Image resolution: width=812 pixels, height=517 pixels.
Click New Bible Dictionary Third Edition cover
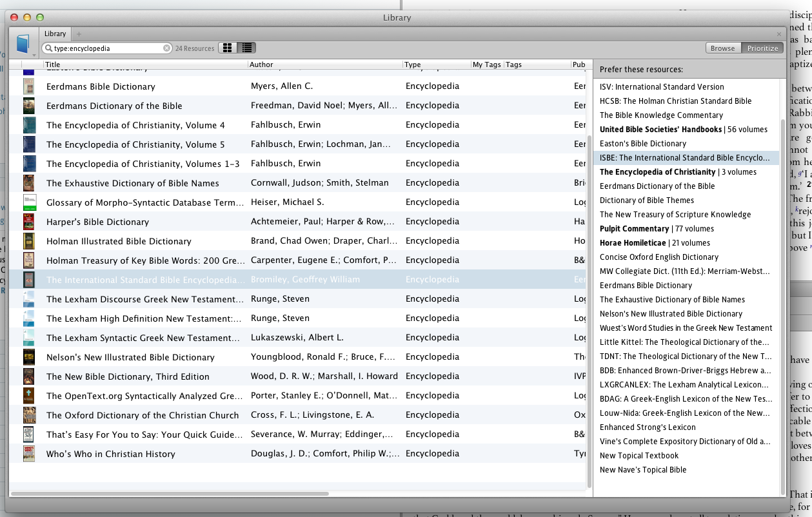[29, 376]
